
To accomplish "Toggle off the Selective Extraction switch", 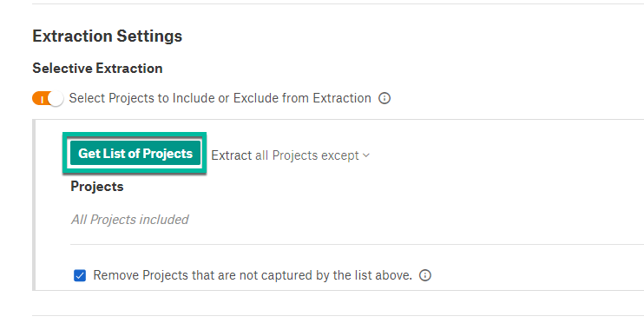I will (x=48, y=99).
